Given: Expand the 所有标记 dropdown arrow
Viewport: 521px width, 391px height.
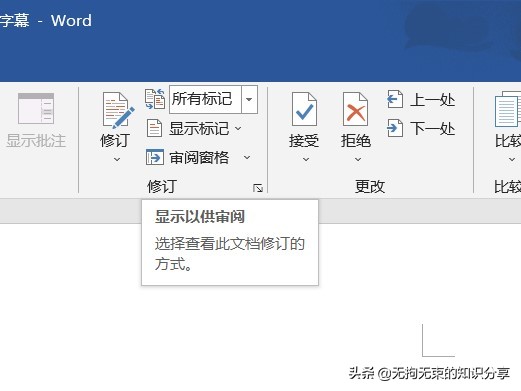Looking at the screenshot, I should pos(249,99).
